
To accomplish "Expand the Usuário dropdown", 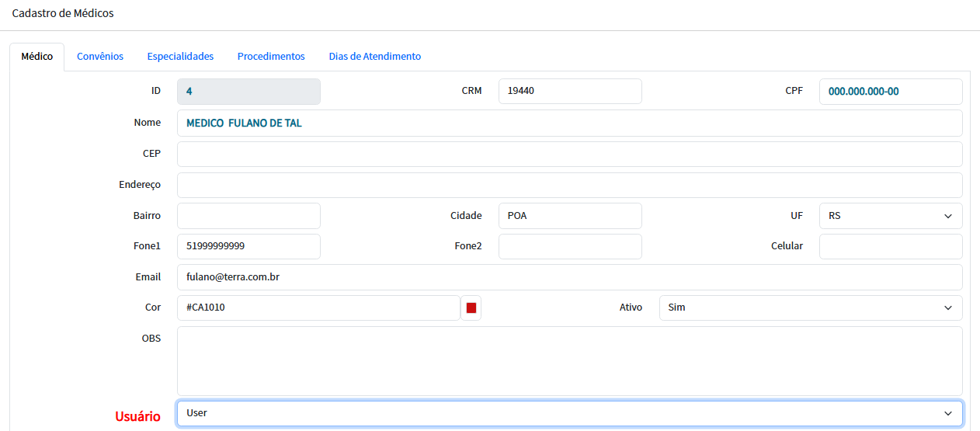I will [x=569, y=413].
